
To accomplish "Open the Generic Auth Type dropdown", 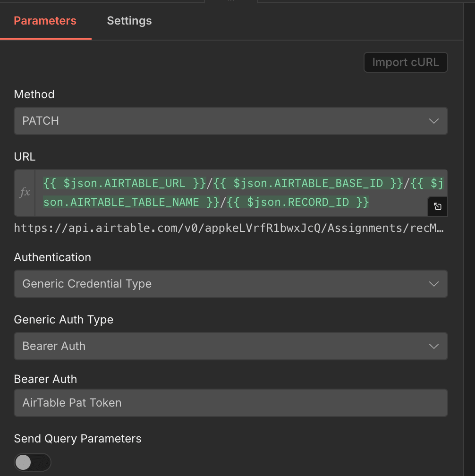I will 231,346.
